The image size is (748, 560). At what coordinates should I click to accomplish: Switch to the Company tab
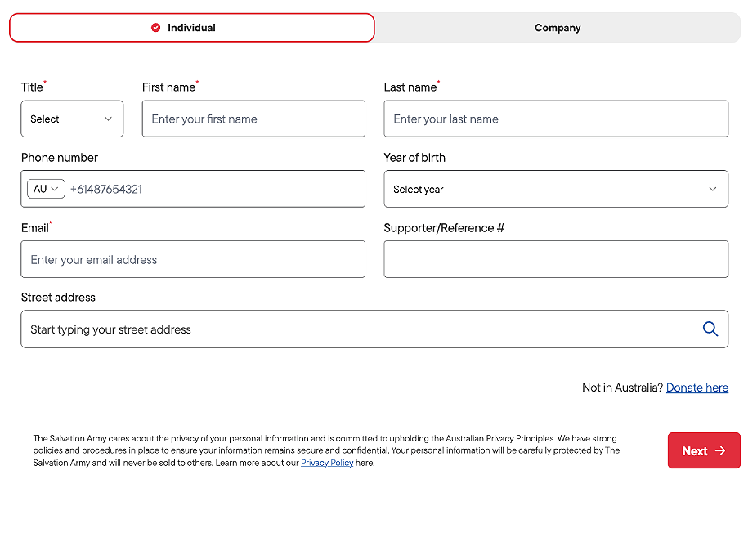pyautogui.click(x=558, y=28)
